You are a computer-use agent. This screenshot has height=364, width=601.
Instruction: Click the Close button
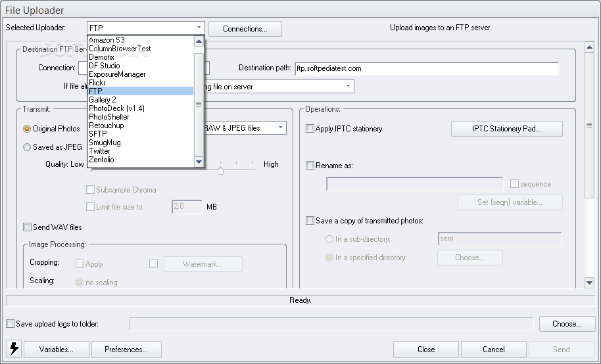426,350
